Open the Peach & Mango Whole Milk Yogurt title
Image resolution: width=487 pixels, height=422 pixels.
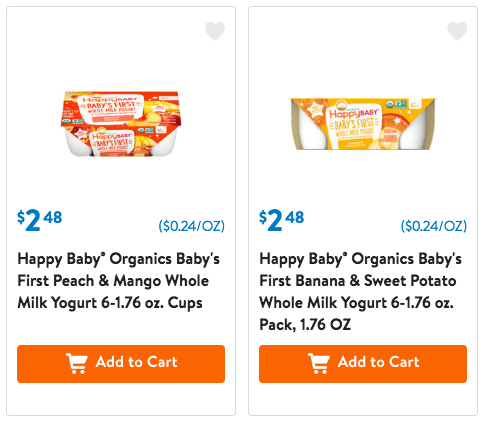coord(118,281)
